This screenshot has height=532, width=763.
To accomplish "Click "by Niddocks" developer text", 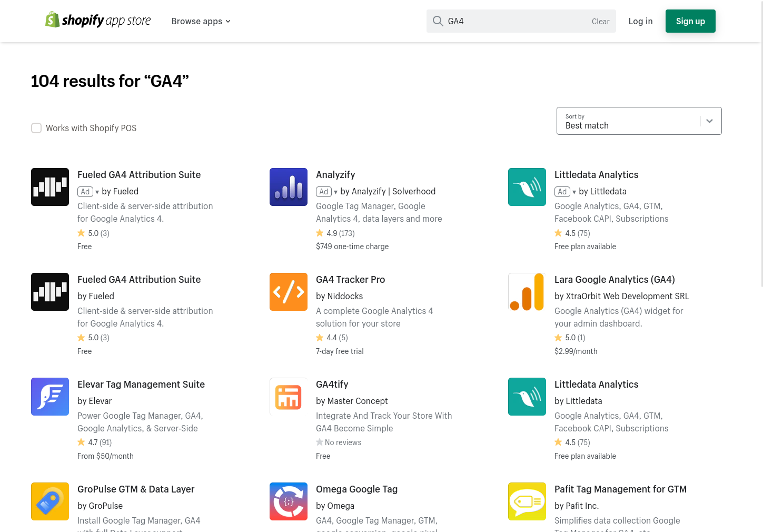I will (339, 297).
